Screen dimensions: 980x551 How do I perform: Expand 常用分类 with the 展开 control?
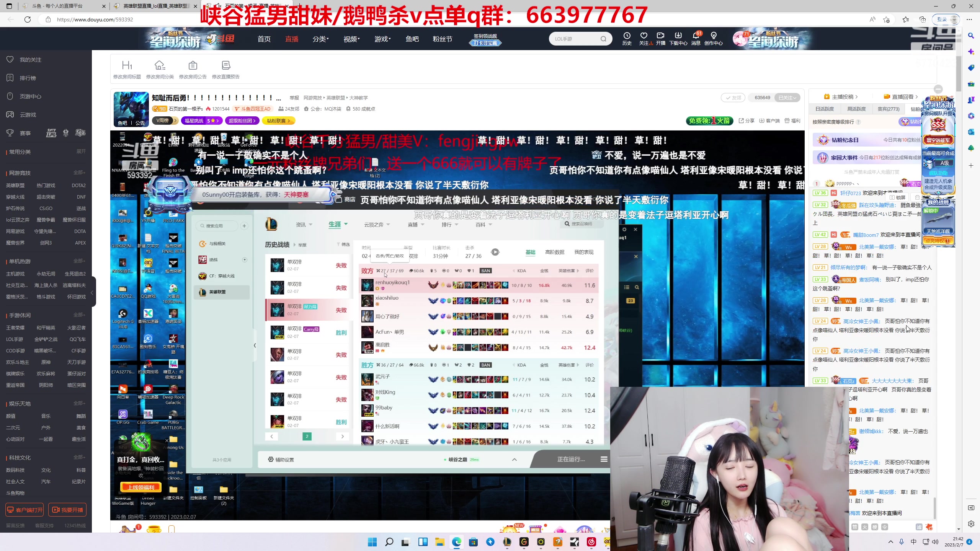point(81,152)
